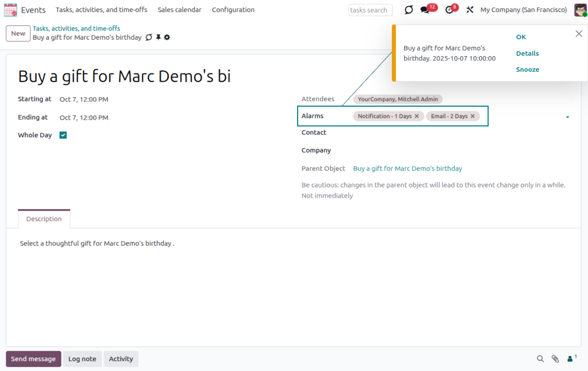Open the activities clock icon

click(x=449, y=10)
